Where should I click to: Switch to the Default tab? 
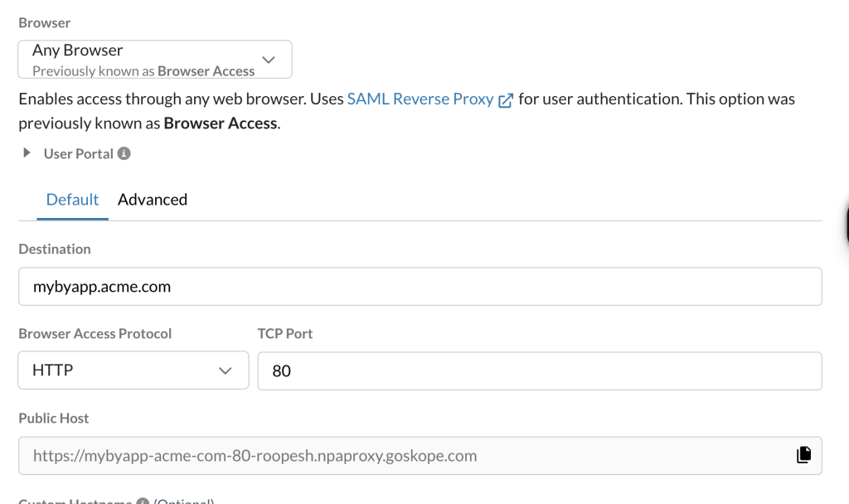pyautogui.click(x=73, y=200)
